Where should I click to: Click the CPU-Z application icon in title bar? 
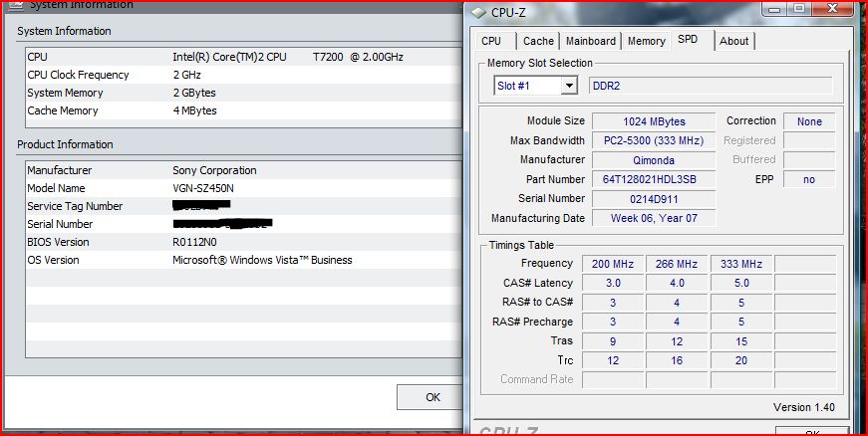point(479,12)
